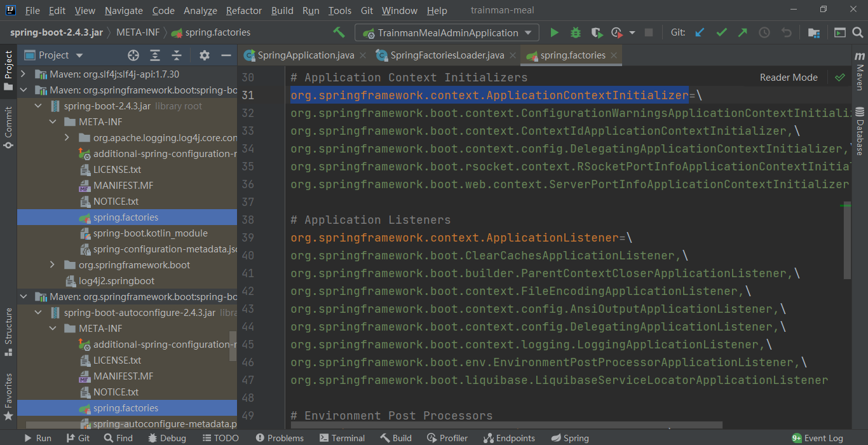Expand the org.springframework.boot package node

(52, 265)
